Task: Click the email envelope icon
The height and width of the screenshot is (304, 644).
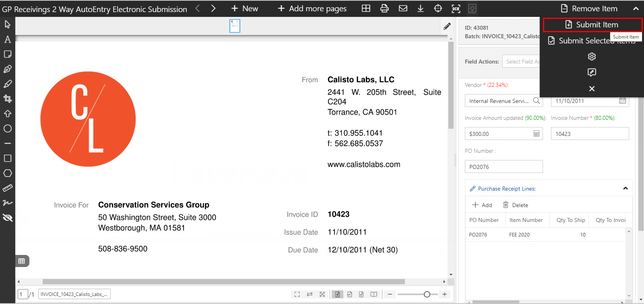Action: pyautogui.click(x=403, y=8)
